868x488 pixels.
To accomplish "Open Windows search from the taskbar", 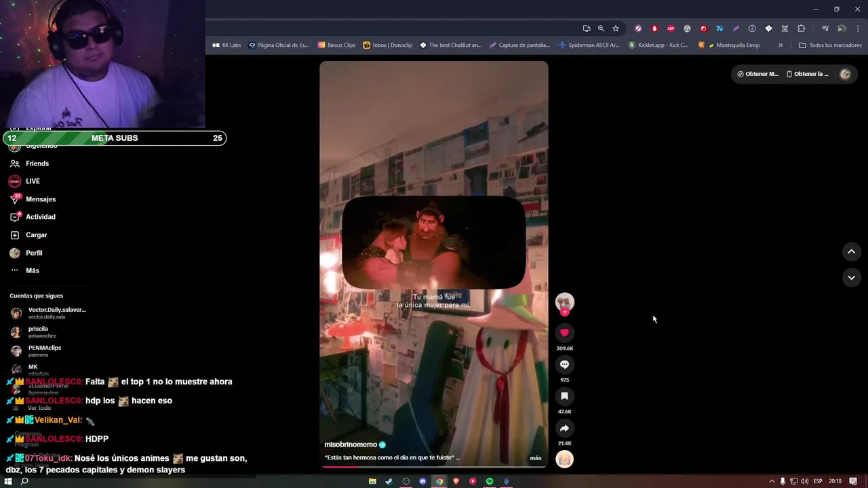I will (x=24, y=481).
